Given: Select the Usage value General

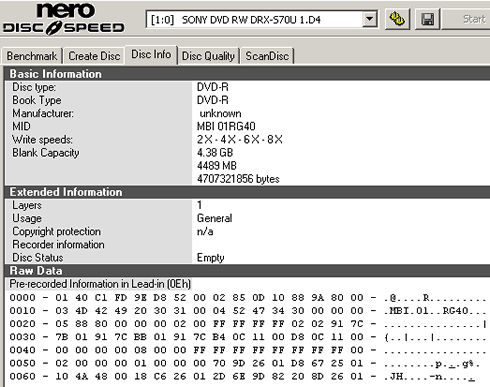Looking at the screenshot, I should 214,218.
